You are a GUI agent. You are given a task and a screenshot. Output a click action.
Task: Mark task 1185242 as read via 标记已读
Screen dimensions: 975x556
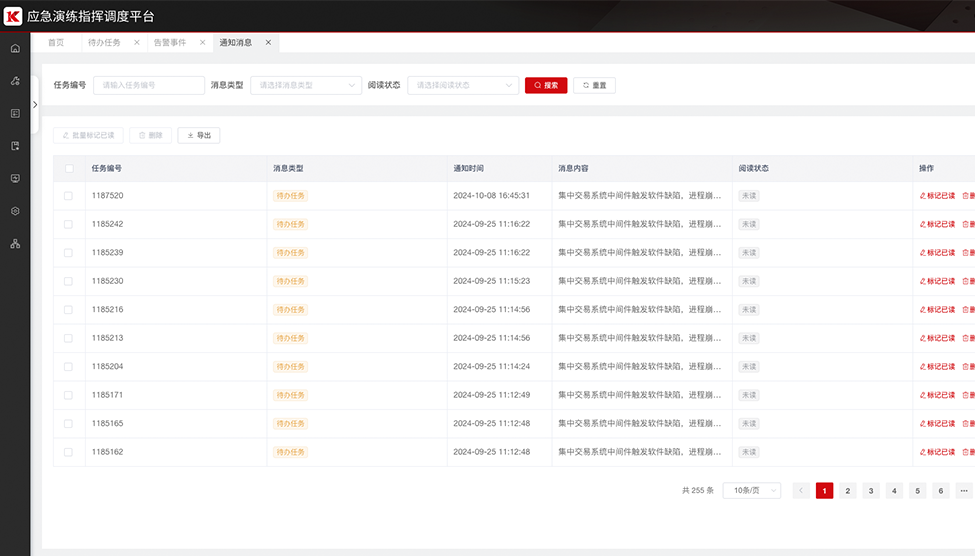tap(937, 224)
